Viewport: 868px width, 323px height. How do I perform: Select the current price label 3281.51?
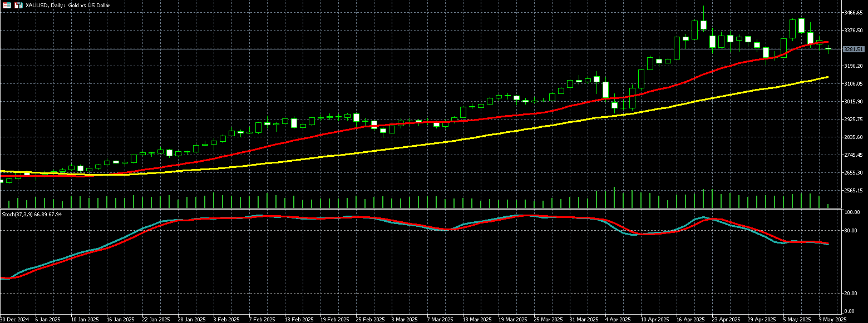click(x=853, y=49)
